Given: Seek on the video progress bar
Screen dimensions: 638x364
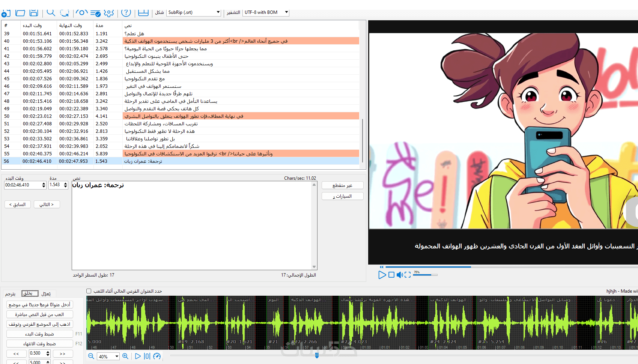Looking at the screenshot, I should pos(511,267).
